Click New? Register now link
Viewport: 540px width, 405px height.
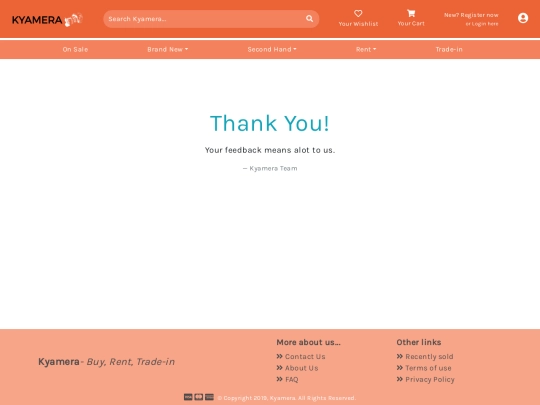click(x=471, y=15)
